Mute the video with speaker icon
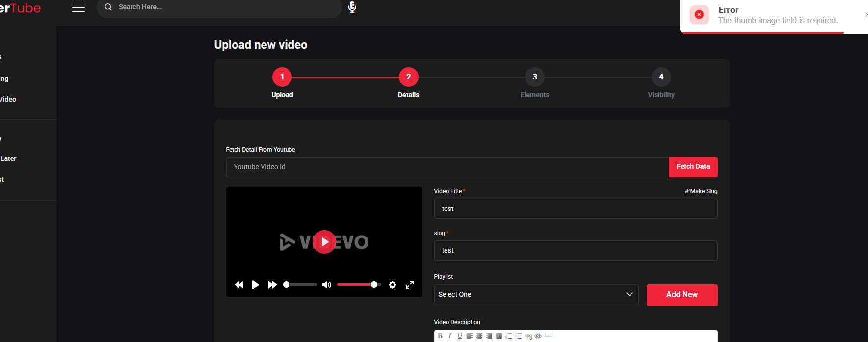The image size is (868, 342). [x=326, y=285]
